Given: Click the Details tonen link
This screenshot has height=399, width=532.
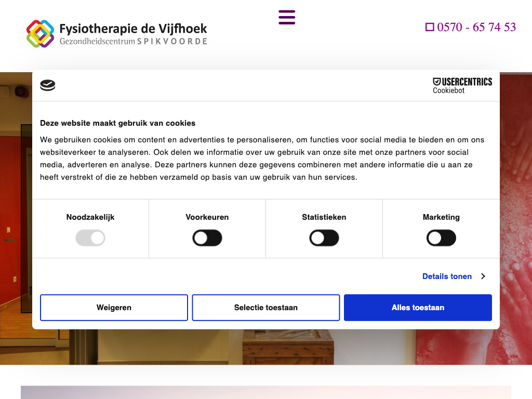Looking at the screenshot, I should (x=447, y=276).
